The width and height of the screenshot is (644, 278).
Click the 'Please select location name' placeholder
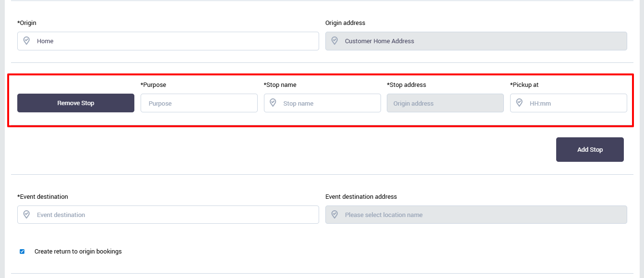(383, 215)
